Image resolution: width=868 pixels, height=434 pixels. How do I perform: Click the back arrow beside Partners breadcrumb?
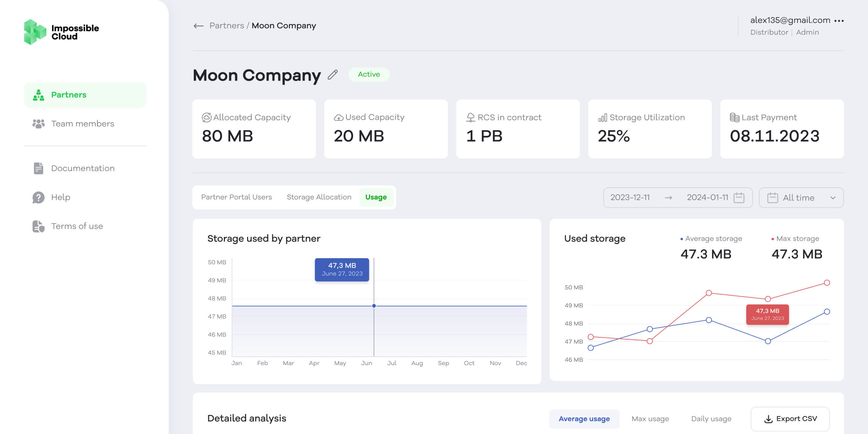click(x=198, y=26)
